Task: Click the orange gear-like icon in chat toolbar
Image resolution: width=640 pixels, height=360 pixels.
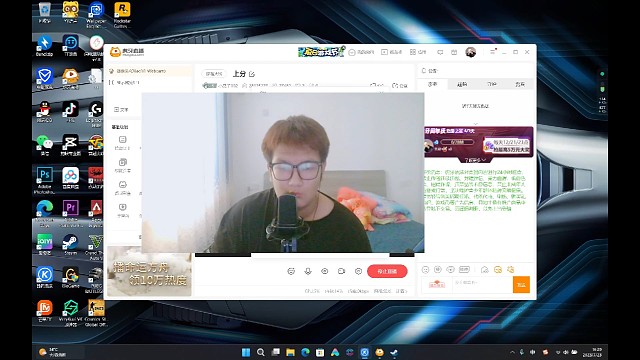Action: (511, 269)
